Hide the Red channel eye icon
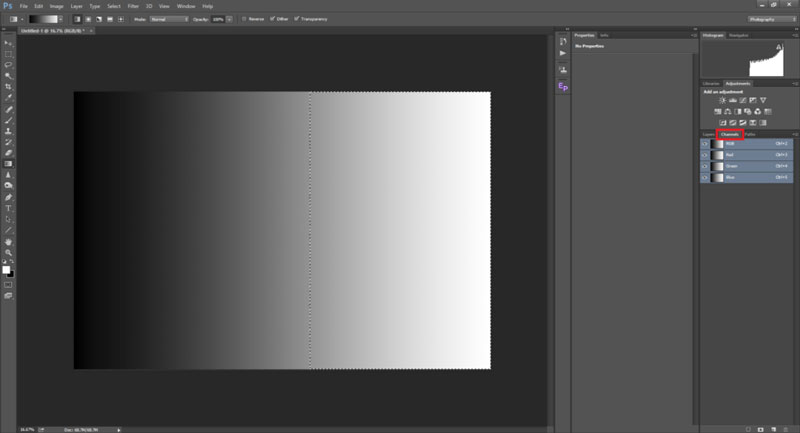Screen dimensions: 800x433 [705, 155]
